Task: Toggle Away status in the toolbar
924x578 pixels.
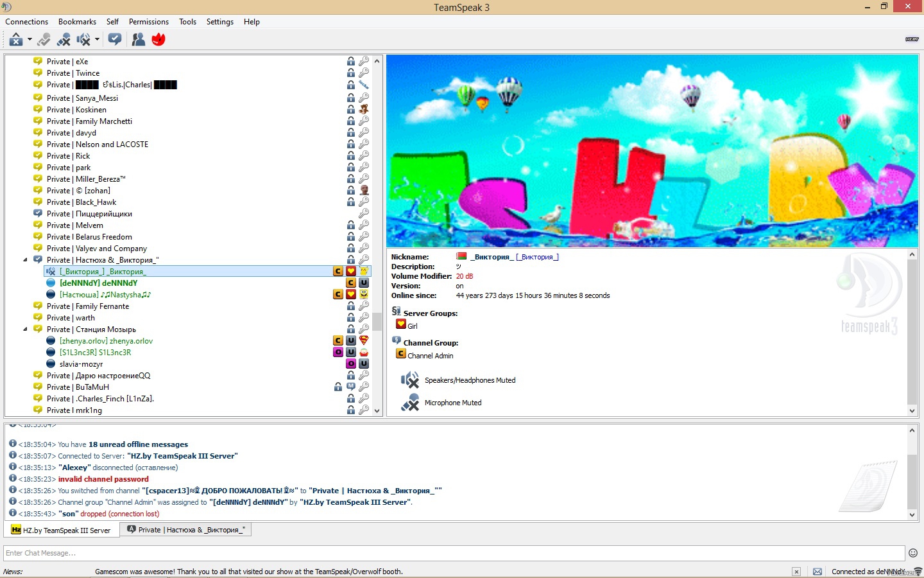Action: (x=44, y=40)
